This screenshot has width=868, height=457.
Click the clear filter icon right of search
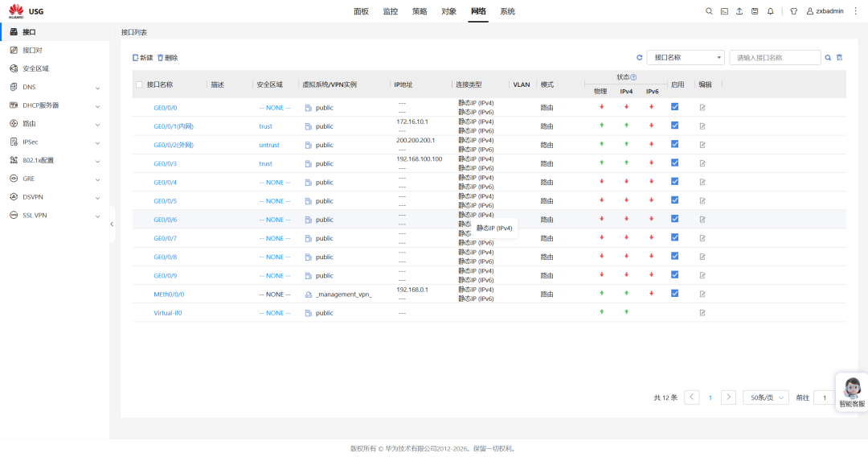tap(839, 58)
